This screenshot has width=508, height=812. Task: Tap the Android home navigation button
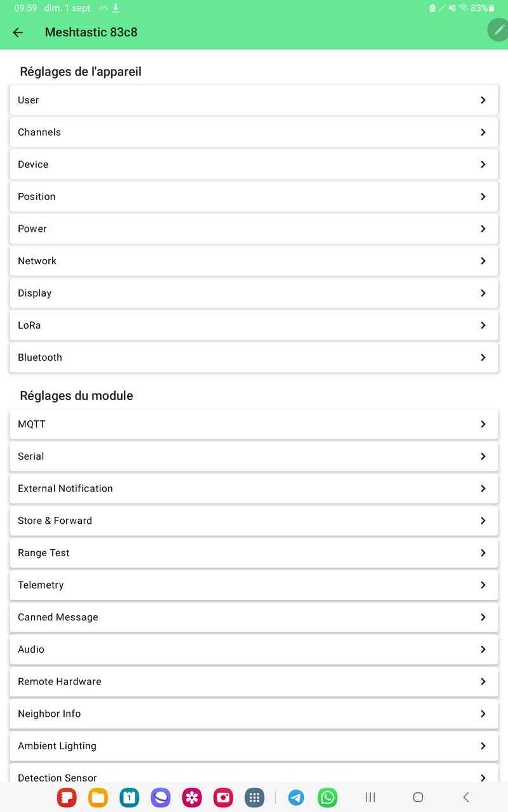tap(418, 797)
